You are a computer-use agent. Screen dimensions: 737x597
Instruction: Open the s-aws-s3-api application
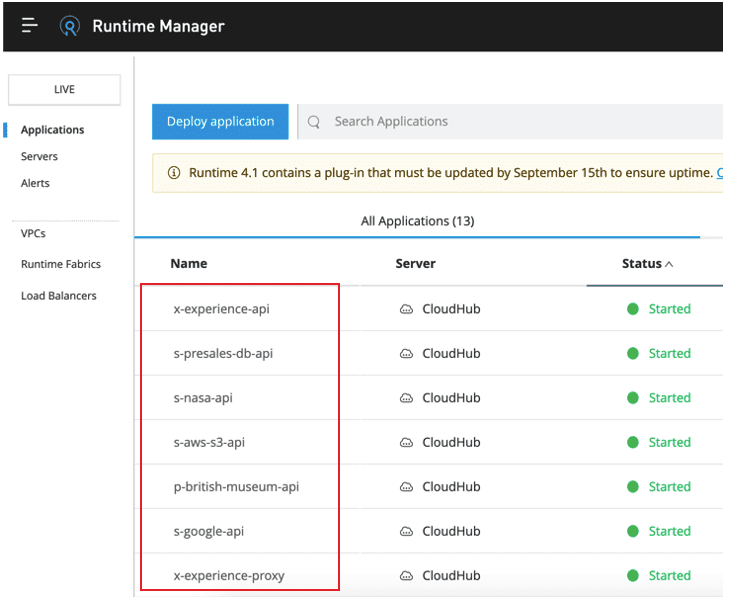pyautogui.click(x=209, y=442)
